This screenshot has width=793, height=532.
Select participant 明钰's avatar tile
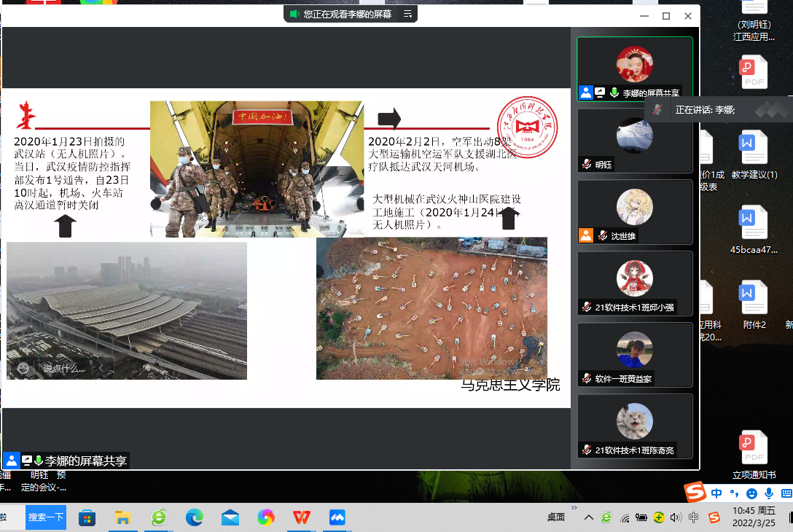[634, 136]
